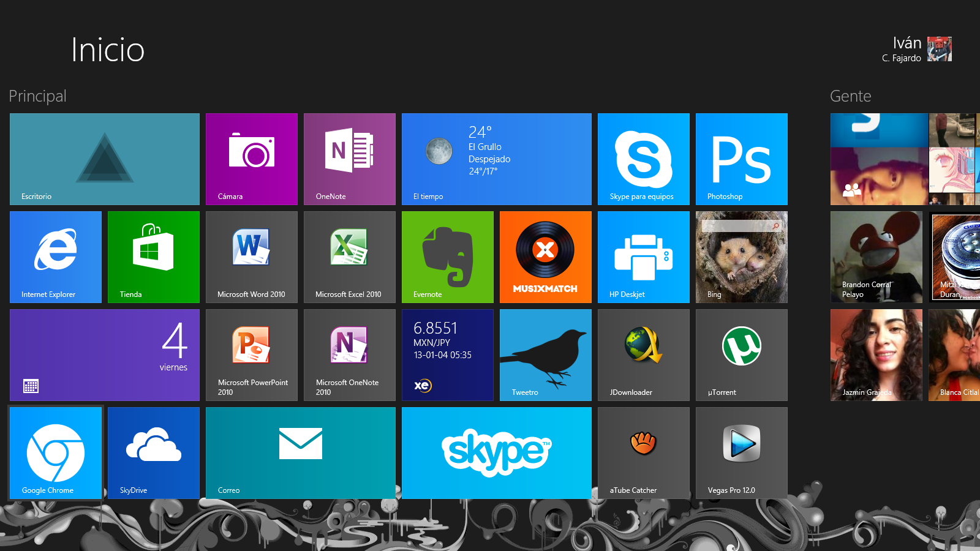Screen dimensions: 980x551
Task: Open the Evernote tile
Action: pyautogui.click(x=448, y=257)
